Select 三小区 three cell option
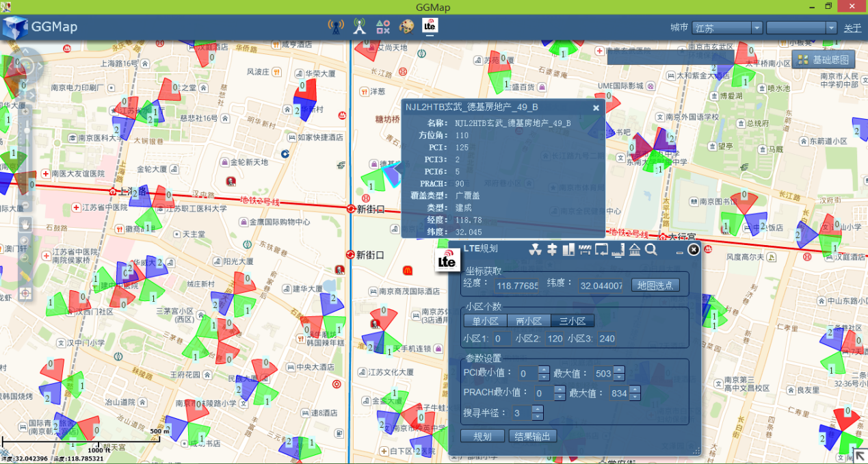This screenshot has width=868, height=464. point(573,321)
